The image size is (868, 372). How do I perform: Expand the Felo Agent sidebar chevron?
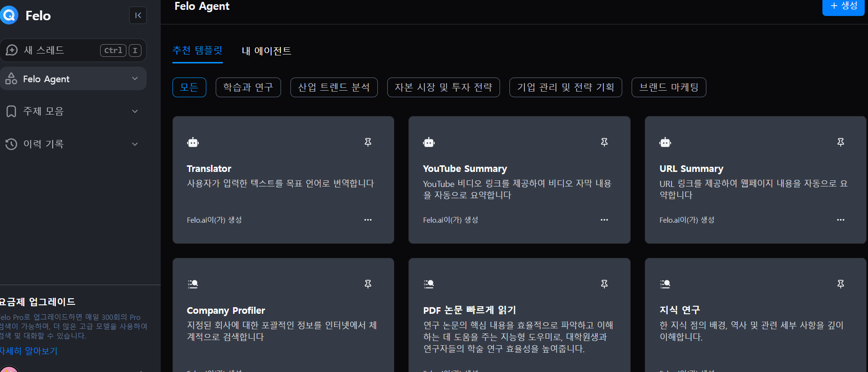(x=135, y=78)
